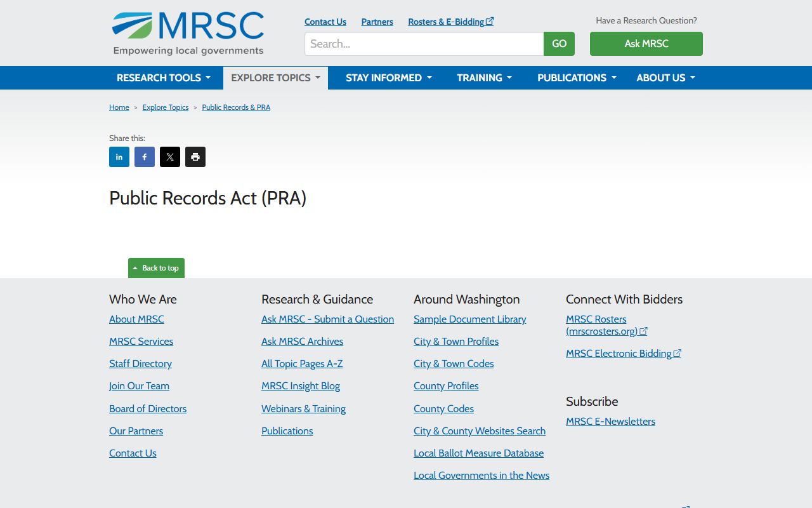812x508 pixels.
Task: Focus the Search input field
Action: [424, 44]
